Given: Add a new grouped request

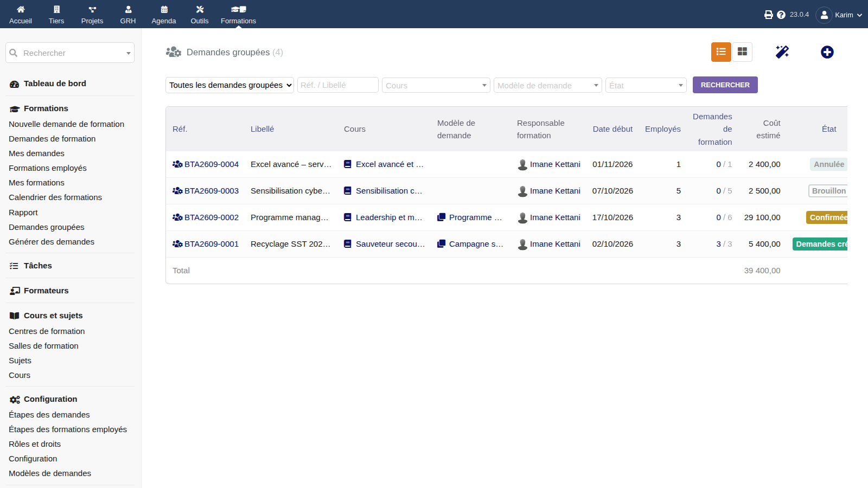Looking at the screenshot, I should (x=827, y=52).
